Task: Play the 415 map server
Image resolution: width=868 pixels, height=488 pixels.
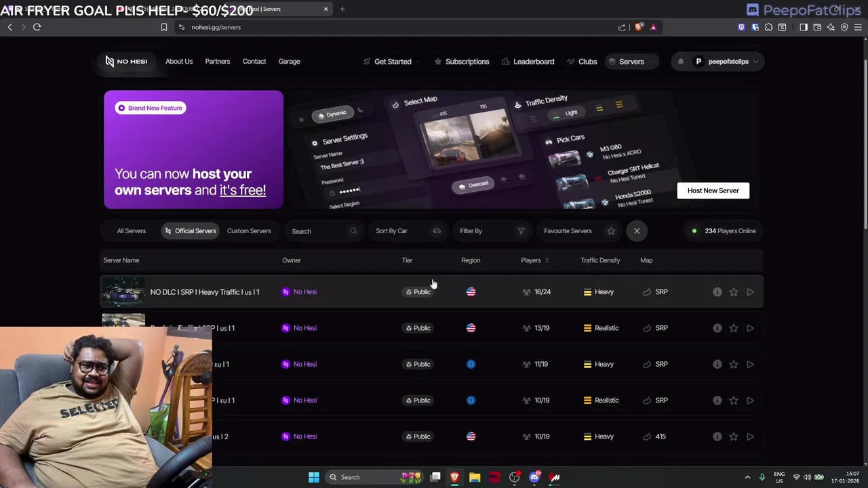Action: pyautogui.click(x=750, y=436)
